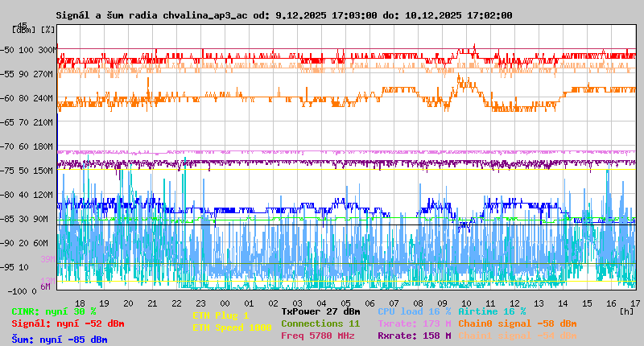Screen dimensions: 644x346
Task: Select the red Signál -52 dBm legend entry
Action: [x=68, y=323]
